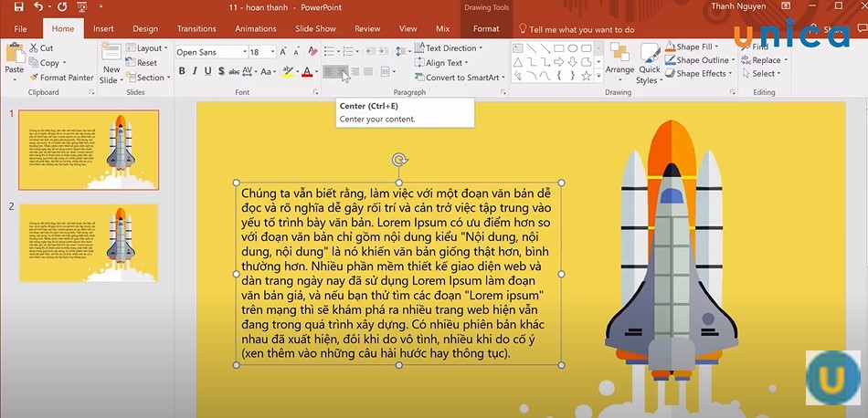Image resolution: width=868 pixels, height=418 pixels.
Task: Decrease list indent level
Action: point(370,51)
